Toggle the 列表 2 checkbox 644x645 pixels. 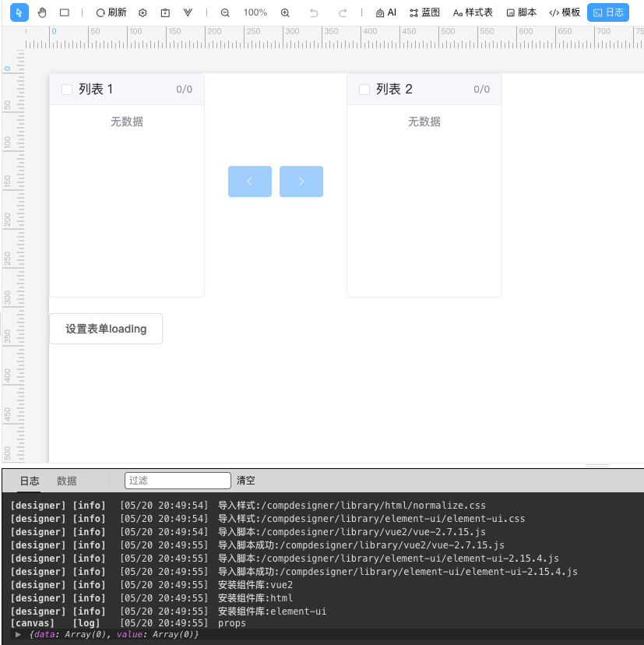pyautogui.click(x=364, y=89)
